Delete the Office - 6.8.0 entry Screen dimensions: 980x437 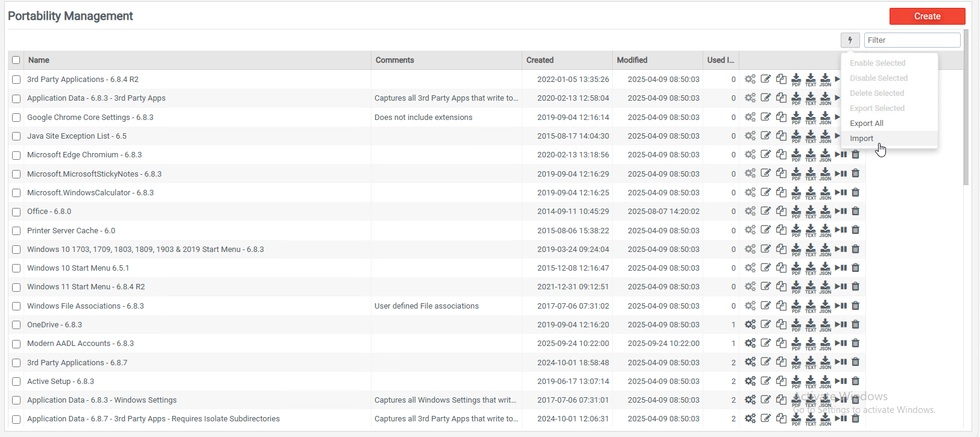coord(855,212)
